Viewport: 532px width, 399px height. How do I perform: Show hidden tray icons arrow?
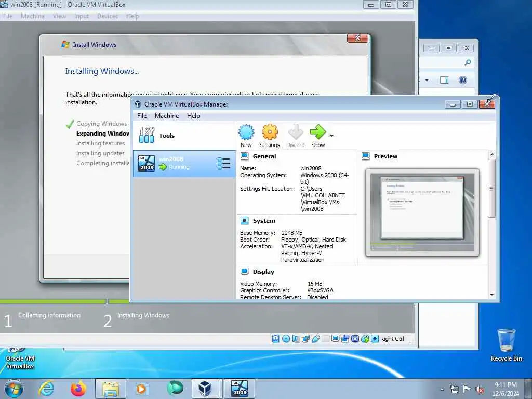click(442, 389)
